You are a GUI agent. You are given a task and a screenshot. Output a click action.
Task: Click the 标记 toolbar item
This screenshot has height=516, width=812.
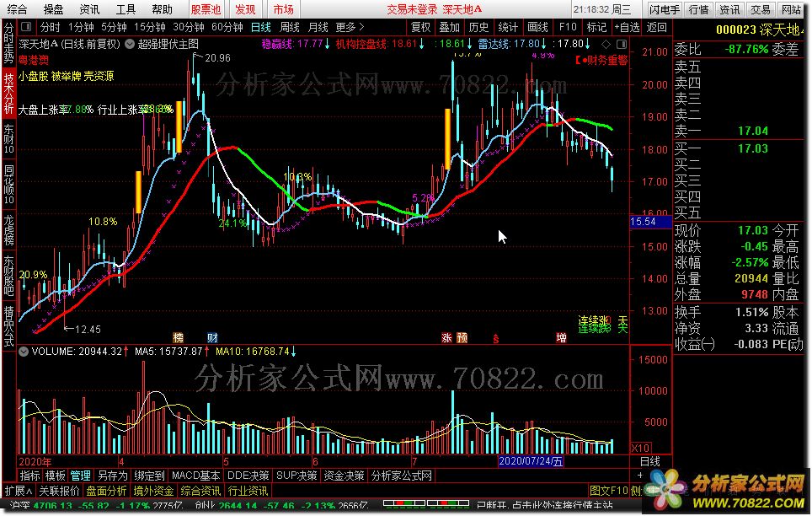[x=596, y=27]
